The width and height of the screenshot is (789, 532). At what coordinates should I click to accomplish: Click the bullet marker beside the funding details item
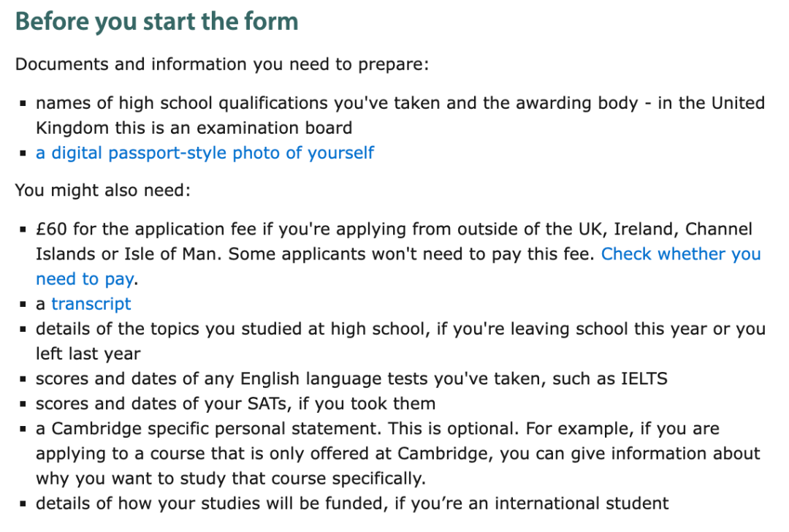tap(23, 503)
